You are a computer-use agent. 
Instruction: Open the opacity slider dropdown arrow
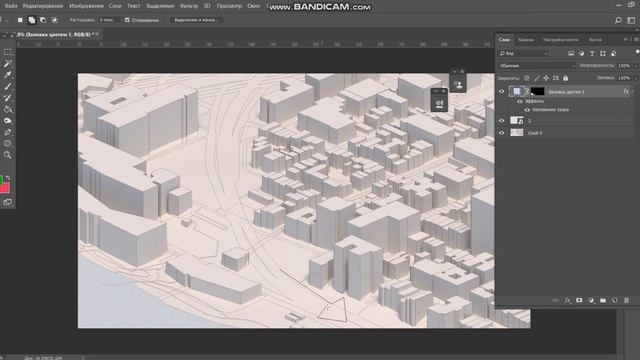tap(635, 66)
